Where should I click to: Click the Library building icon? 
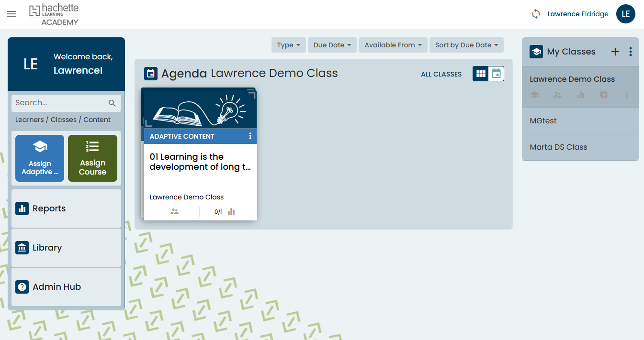tap(22, 248)
